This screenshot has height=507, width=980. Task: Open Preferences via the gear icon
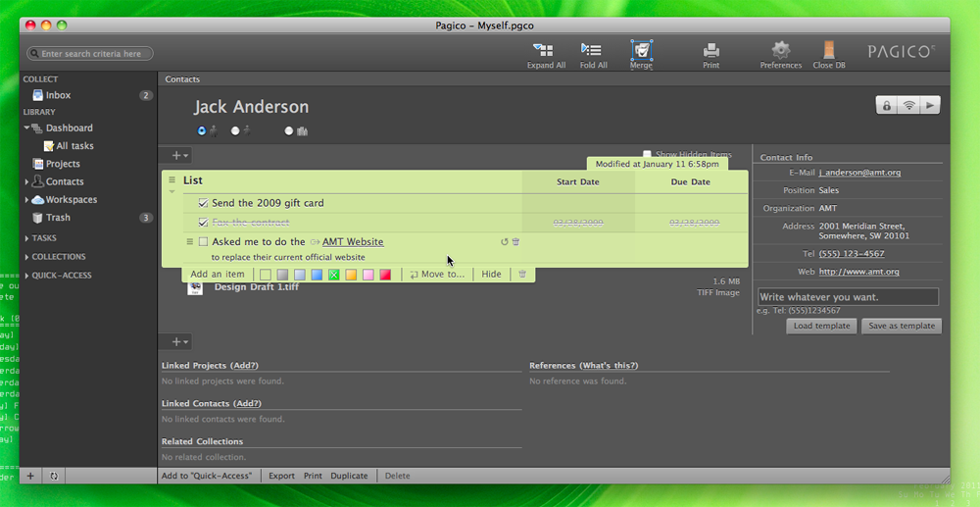[780, 50]
